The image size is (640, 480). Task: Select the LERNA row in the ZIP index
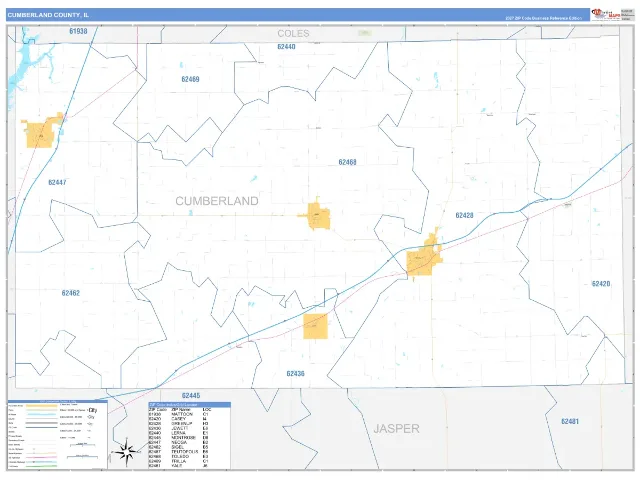click(180, 433)
